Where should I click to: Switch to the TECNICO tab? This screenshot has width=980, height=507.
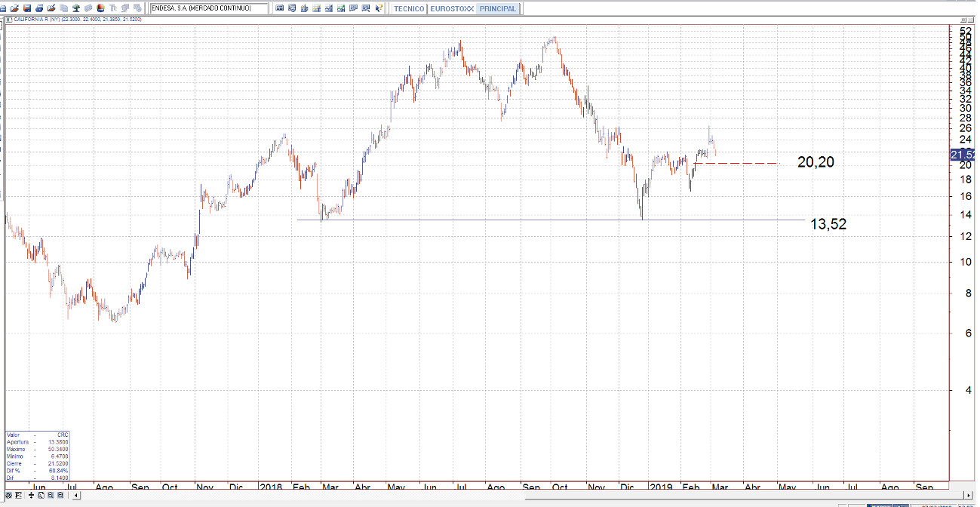(x=409, y=8)
